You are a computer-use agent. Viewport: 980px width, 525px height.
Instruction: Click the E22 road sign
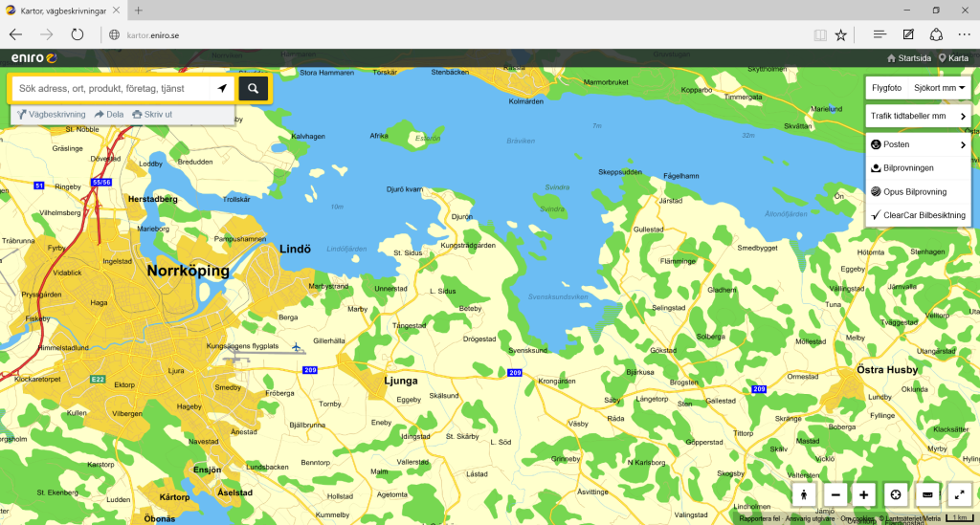[98, 379]
